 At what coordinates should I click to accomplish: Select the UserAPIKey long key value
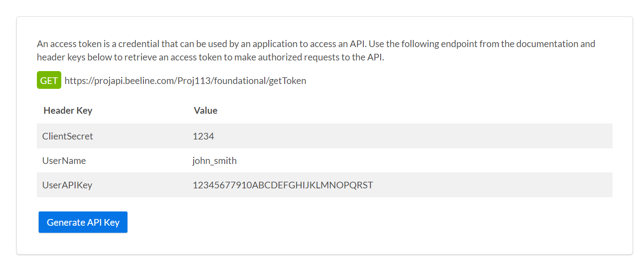click(283, 185)
